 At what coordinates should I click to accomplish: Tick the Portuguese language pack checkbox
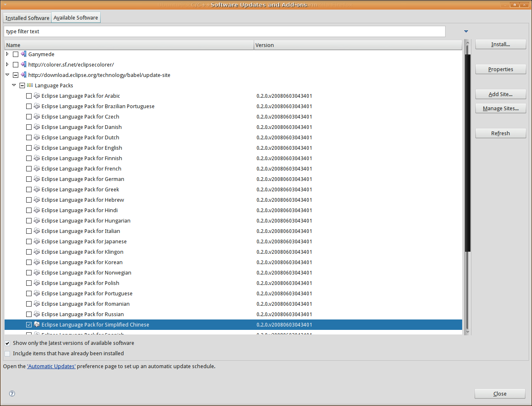tap(29, 293)
